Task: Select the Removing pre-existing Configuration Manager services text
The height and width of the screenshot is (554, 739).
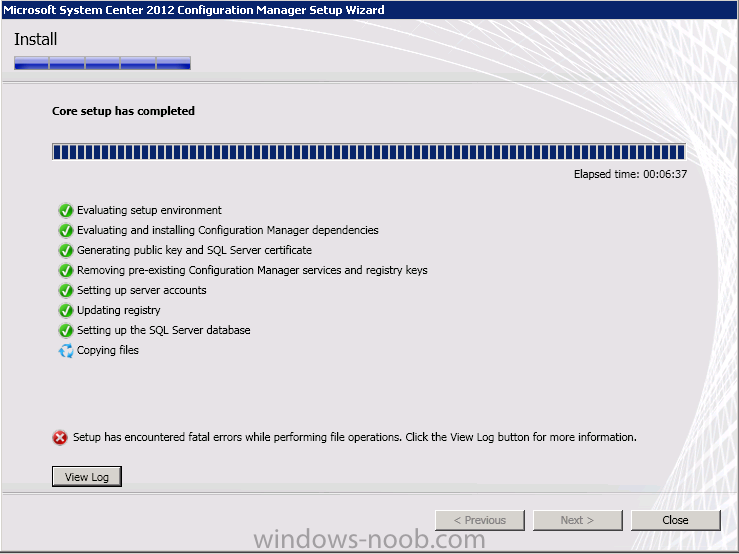Action: click(x=252, y=270)
